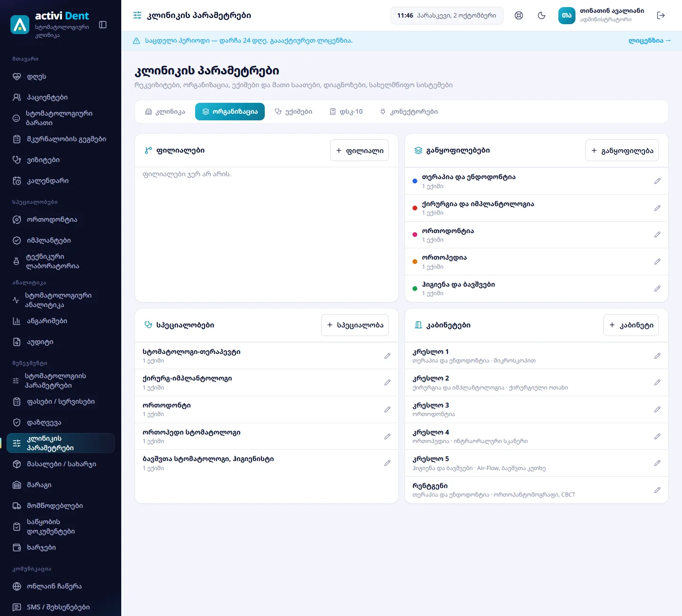Edit the თერაპია და ენდოდონტია department pencil icon
Screen dimensions: 682x616
pos(657,181)
